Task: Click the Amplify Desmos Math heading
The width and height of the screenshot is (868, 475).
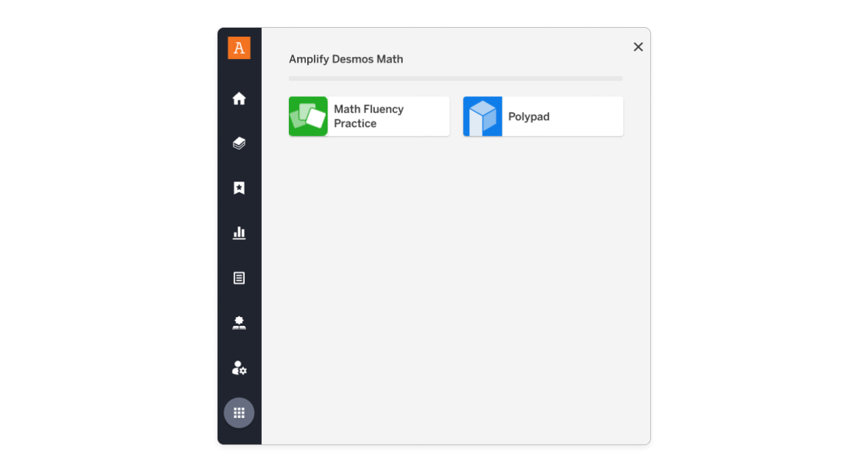Action: click(x=346, y=59)
